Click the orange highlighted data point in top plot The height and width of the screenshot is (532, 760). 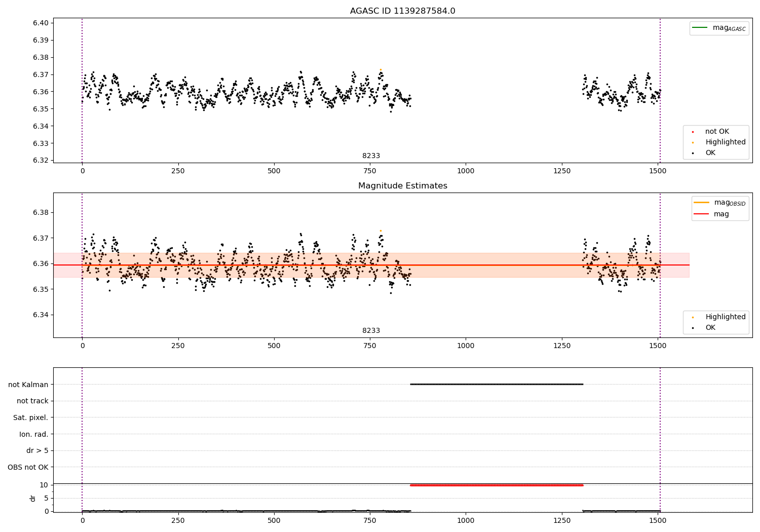click(381, 69)
